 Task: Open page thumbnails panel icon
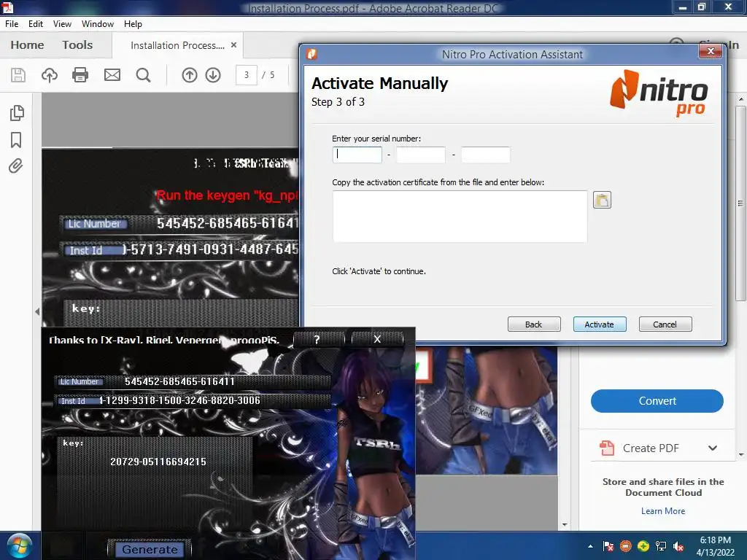pos(17,112)
